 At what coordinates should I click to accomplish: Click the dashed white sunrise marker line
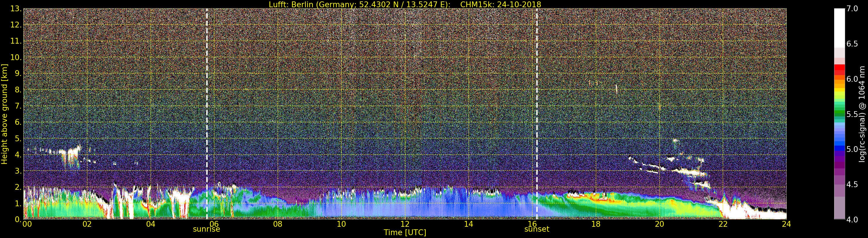pos(207,114)
